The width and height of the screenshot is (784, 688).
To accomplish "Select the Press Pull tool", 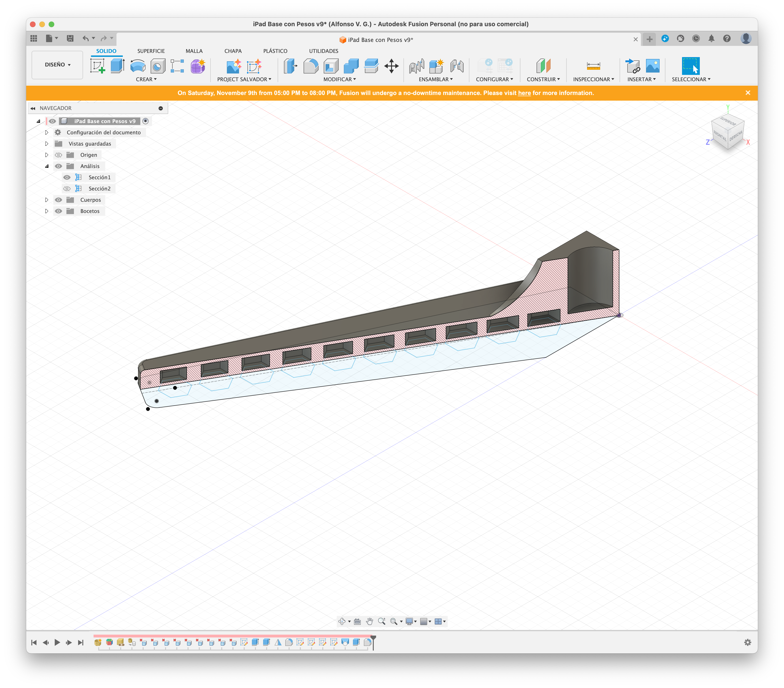I will click(x=291, y=66).
